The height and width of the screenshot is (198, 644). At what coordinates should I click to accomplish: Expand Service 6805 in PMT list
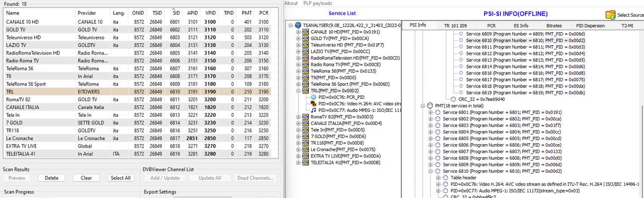[x=430, y=138]
